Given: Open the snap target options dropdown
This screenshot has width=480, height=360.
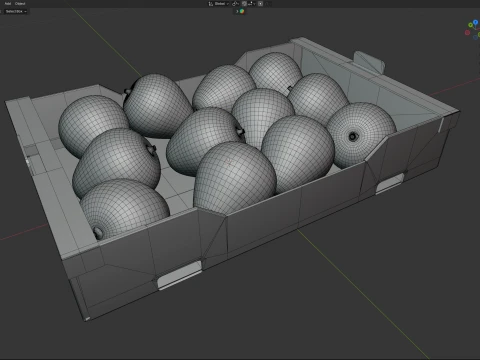Looking at the screenshot, I should tap(252, 4).
